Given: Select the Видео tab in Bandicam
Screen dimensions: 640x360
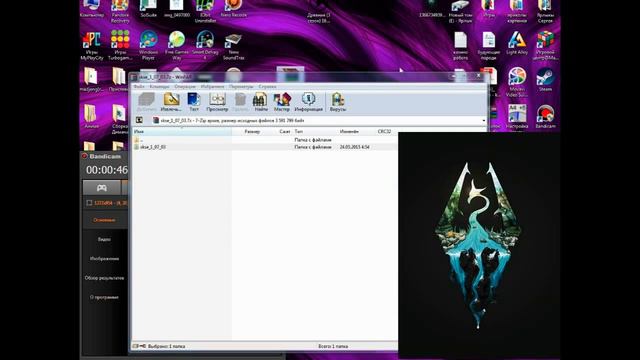Looking at the screenshot, I should 104,239.
